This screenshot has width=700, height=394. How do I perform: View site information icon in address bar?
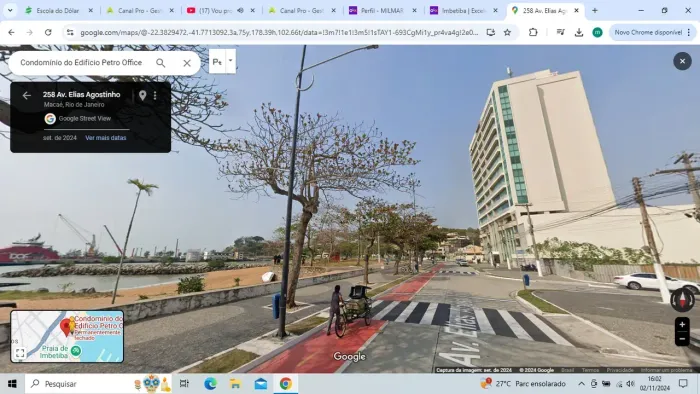tap(70, 32)
